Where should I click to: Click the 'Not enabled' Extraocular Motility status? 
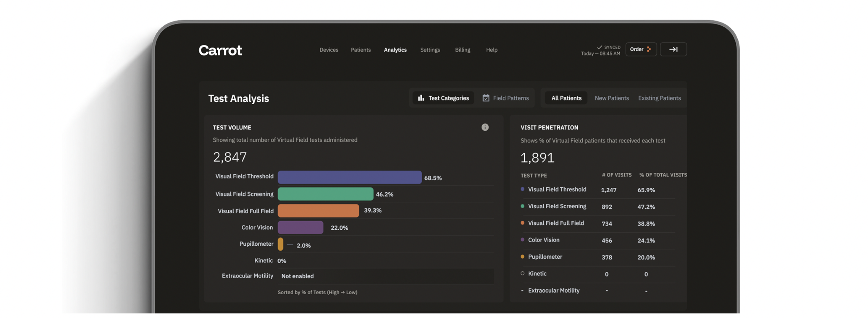pos(297,276)
